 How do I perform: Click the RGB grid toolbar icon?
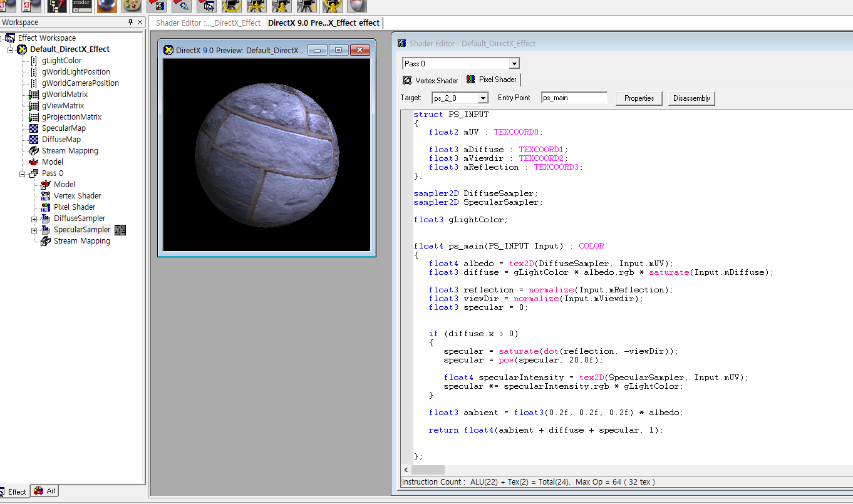click(x=157, y=6)
